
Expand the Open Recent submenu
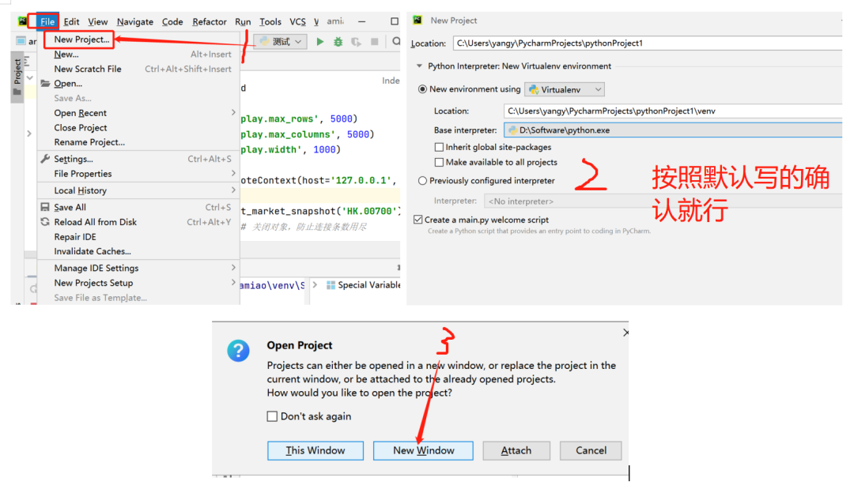[233, 113]
